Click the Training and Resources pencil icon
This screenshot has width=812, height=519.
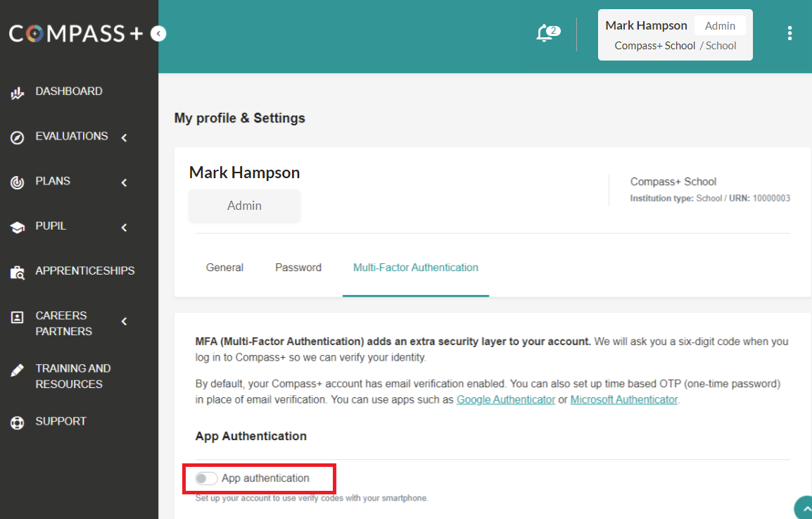point(17,370)
